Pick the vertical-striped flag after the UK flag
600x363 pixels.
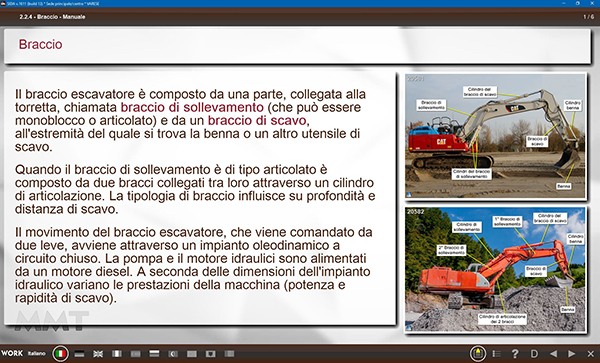(117, 354)
